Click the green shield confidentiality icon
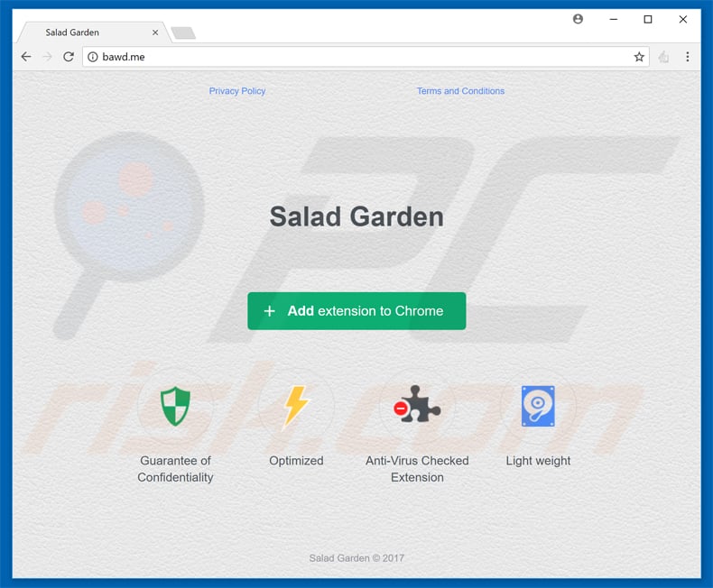This screenshot has width=713, height=588. 175,406
